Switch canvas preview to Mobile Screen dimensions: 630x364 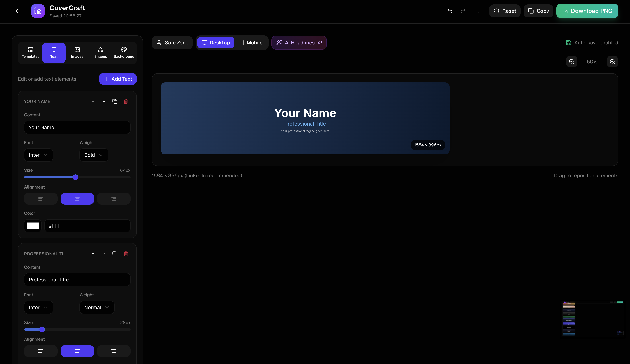[x=251, y=42]
